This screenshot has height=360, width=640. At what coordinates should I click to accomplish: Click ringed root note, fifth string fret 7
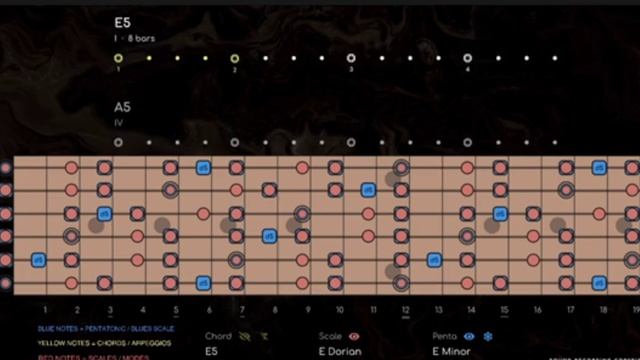(x=236, y=260)
